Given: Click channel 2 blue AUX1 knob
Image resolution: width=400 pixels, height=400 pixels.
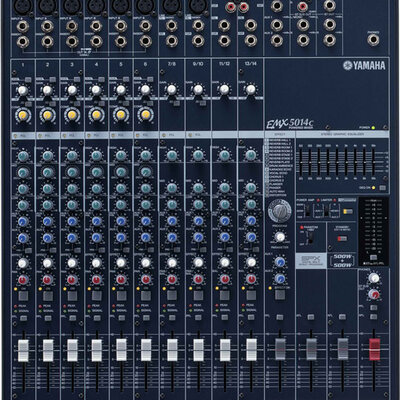Looking at the screenshot, I should click(47, 221).
